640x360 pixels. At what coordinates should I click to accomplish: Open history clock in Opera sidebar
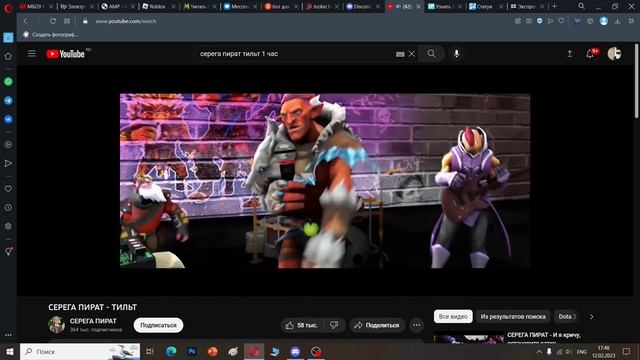point(8,207)
